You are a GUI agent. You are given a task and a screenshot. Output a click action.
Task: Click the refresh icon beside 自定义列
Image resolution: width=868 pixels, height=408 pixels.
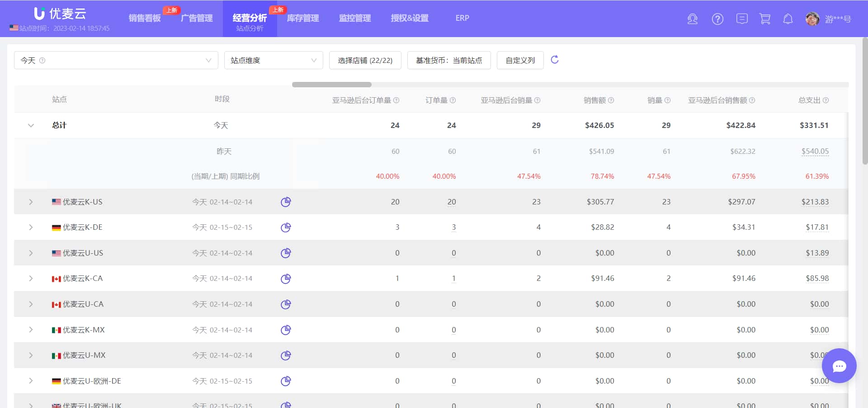pos(555,60)
